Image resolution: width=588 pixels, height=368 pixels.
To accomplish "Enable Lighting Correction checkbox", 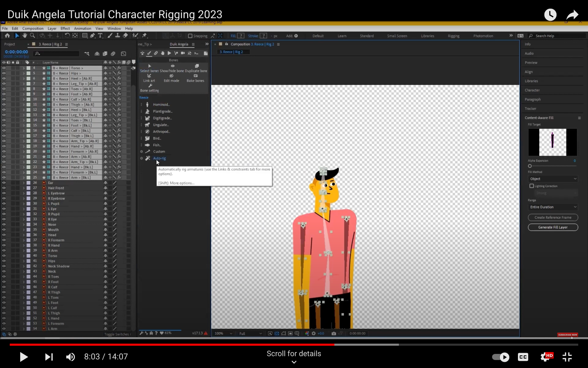I will [531, 186].
